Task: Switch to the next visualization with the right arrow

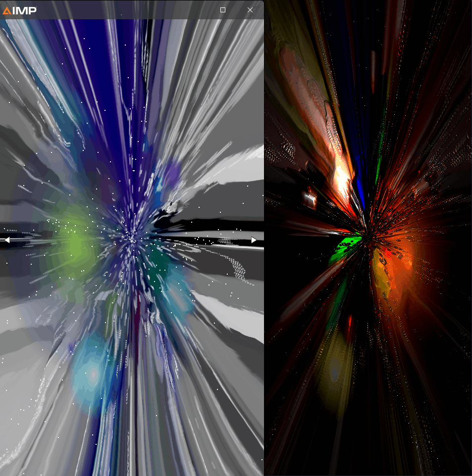Action: (254, 240)
